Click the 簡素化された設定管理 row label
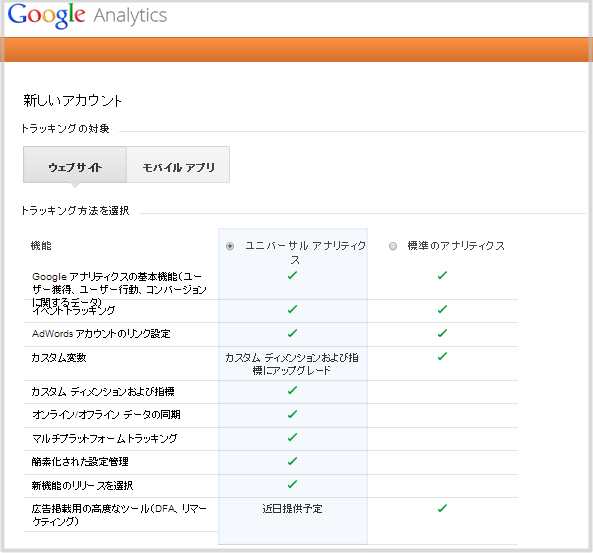This screenshot has width=593, height=553. pyautogui.click(x=80, y=461)
